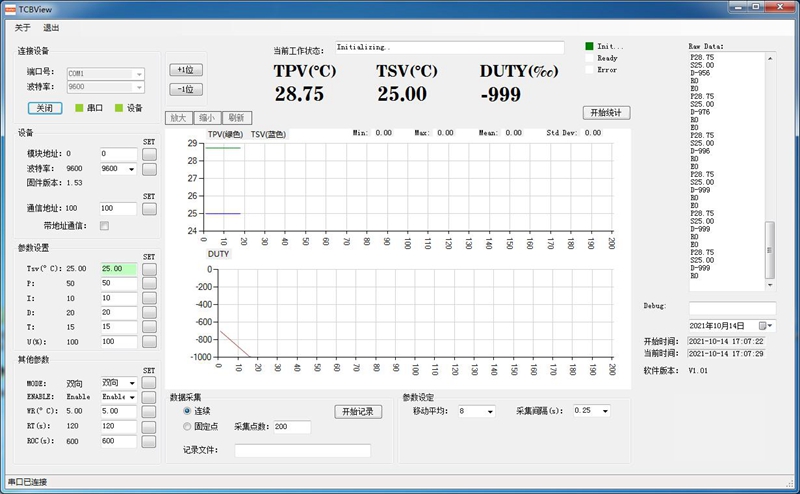Choose the 固定点 radio option
Image resolution: width=800 pixels, height=494 pixels.
(x=187, y=427)
